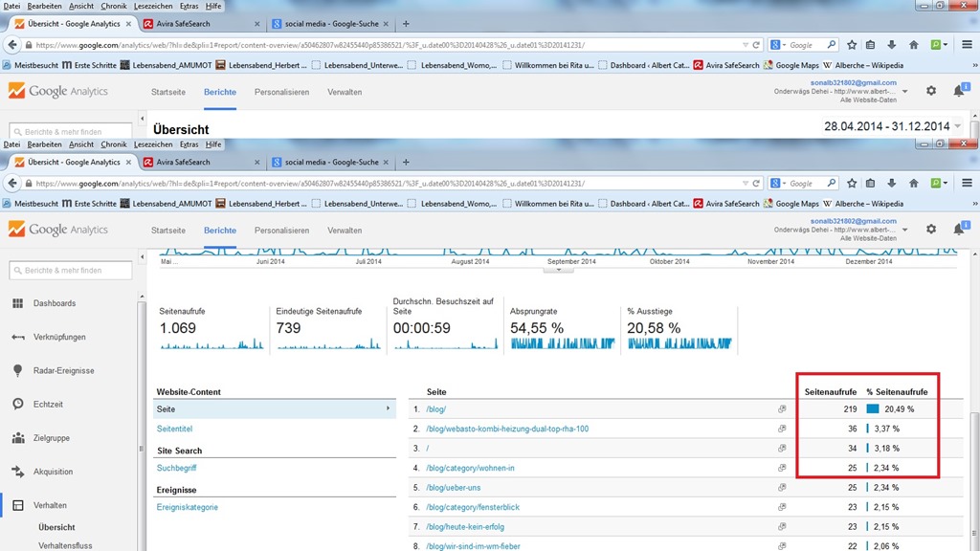Open the Ereigniskategorie link under Ereignisse
Image resolution: width=980 pixels, height=551 pixels.
pyautogui.click(x=188, y=507)
